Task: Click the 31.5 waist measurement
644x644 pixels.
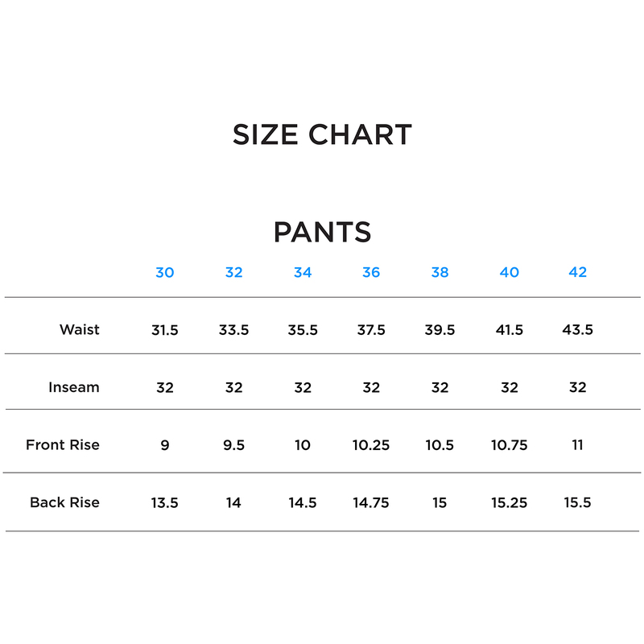Action: 164,330
